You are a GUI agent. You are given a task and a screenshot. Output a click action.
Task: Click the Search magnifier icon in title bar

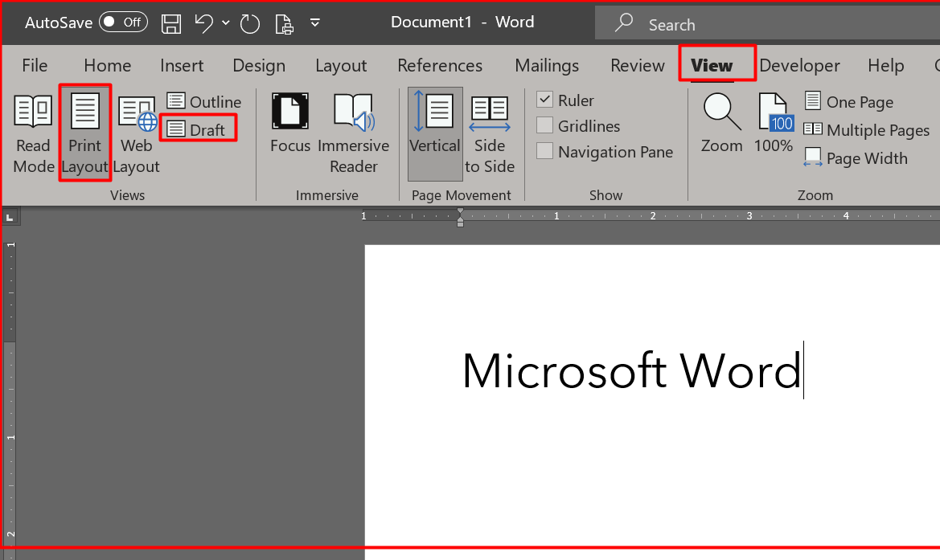tap(624, 23)
